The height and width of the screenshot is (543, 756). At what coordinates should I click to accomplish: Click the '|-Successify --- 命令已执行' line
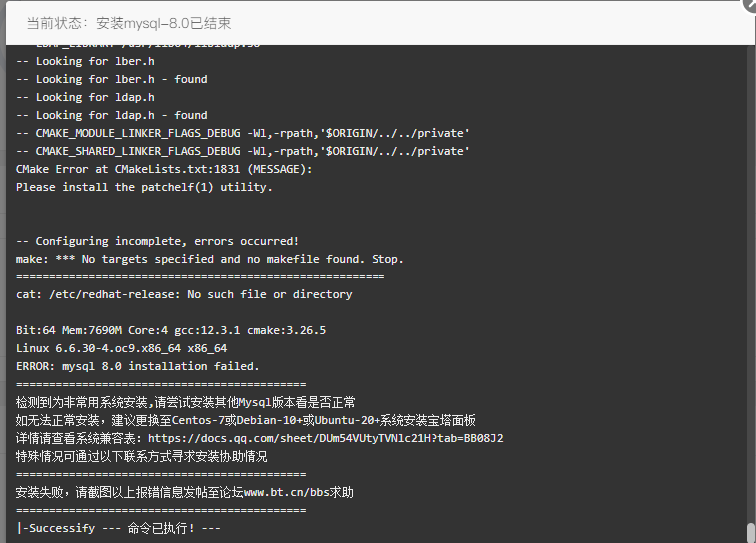click(x=118, y=528)
